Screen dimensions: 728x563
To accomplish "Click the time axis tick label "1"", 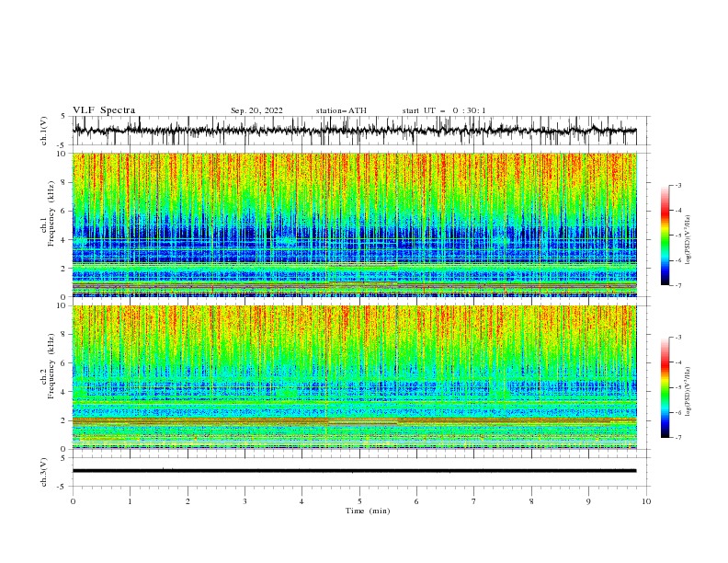I will pos(130,501).
